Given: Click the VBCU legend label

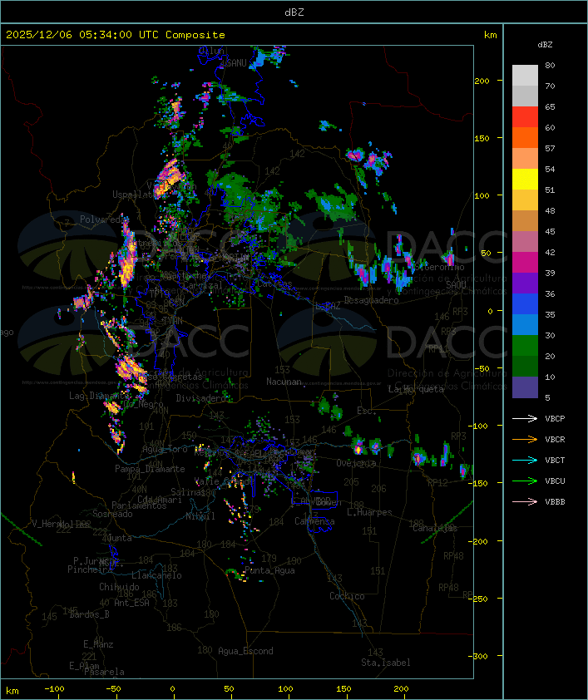Looking at the screenshot, I should 555,481.
